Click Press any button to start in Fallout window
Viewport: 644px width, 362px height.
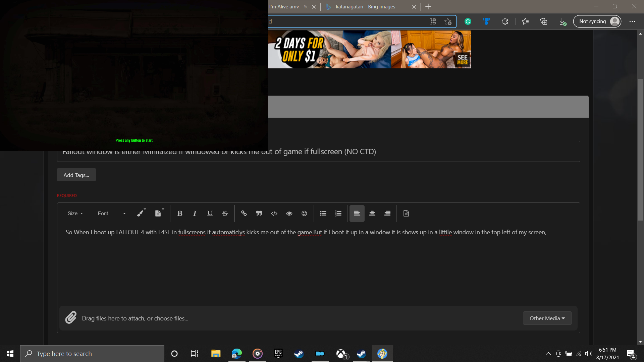pyautogui.click(x=134, y=140)
